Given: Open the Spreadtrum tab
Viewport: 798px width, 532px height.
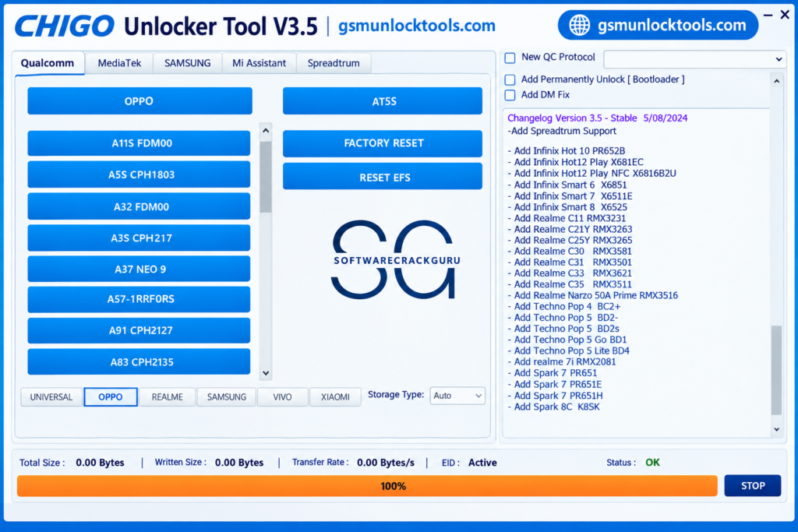Looking at the screenshot, I should 334,64.
